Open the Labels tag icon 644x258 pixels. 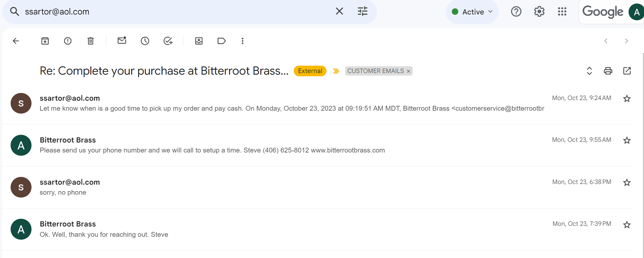pos(221,41)
